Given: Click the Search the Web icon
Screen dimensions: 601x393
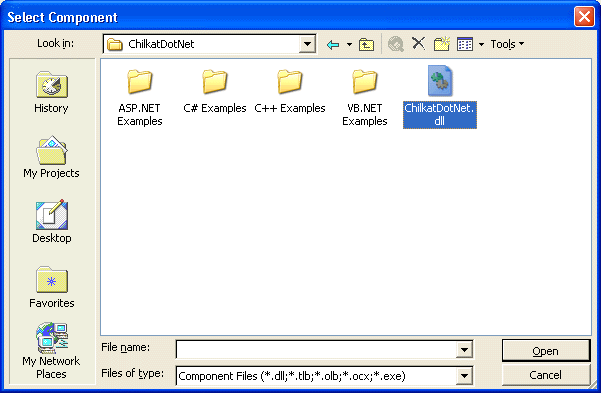Looking at the screenshot, I should (x=395, y=44).
